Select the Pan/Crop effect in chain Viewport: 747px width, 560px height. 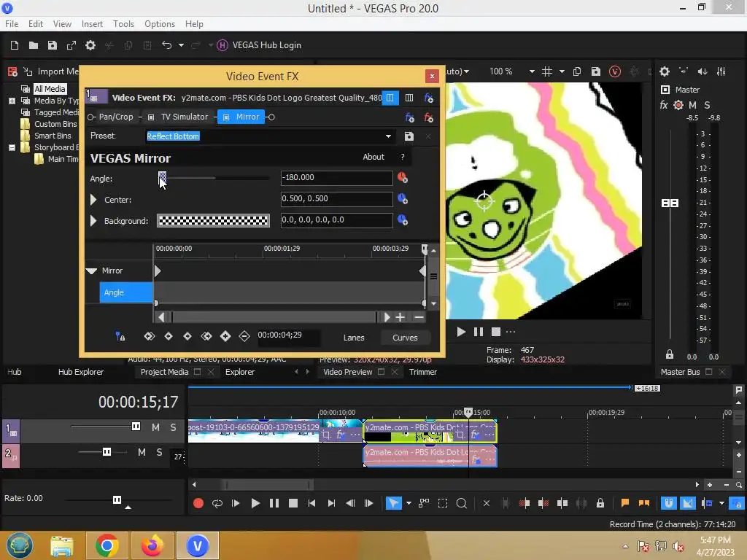116,117
